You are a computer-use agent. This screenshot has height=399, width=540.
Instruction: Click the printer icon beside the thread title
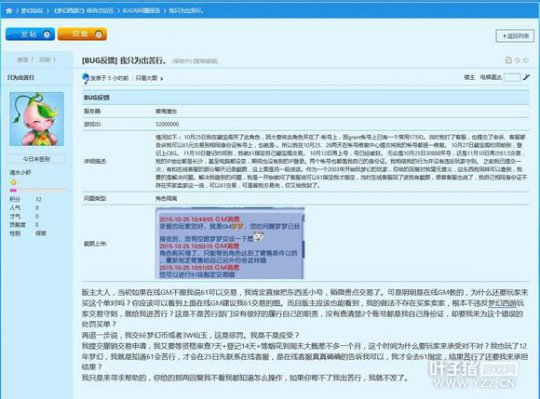508,60
